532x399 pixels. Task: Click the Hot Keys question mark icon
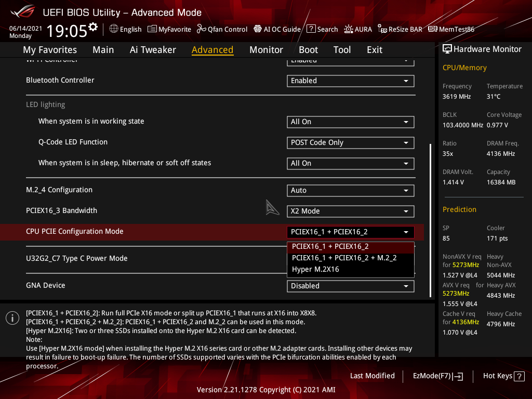[519, 376]
